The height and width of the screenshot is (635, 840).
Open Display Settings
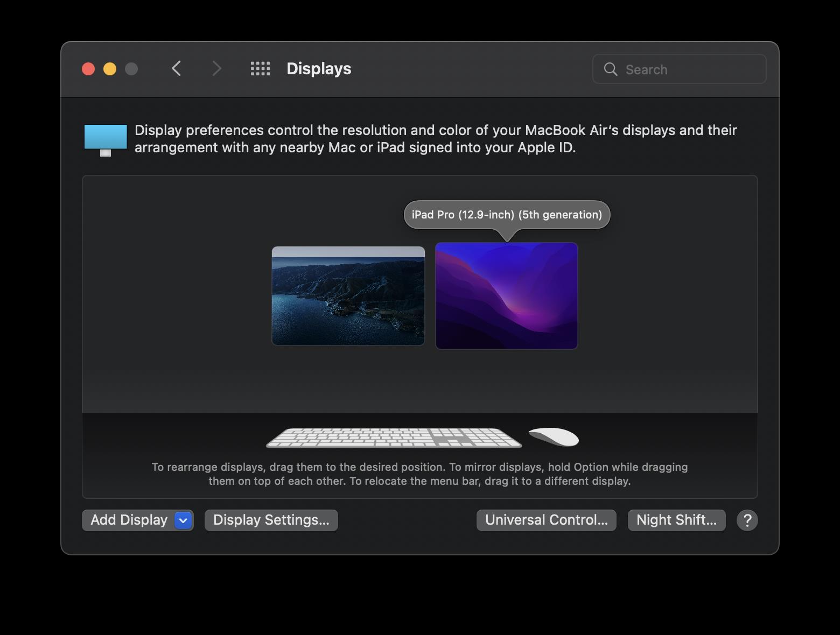[271, 520]
